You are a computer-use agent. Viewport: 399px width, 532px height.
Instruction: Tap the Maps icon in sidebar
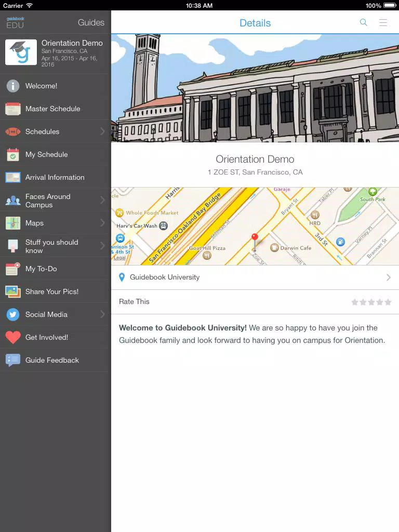coord(13,223)
